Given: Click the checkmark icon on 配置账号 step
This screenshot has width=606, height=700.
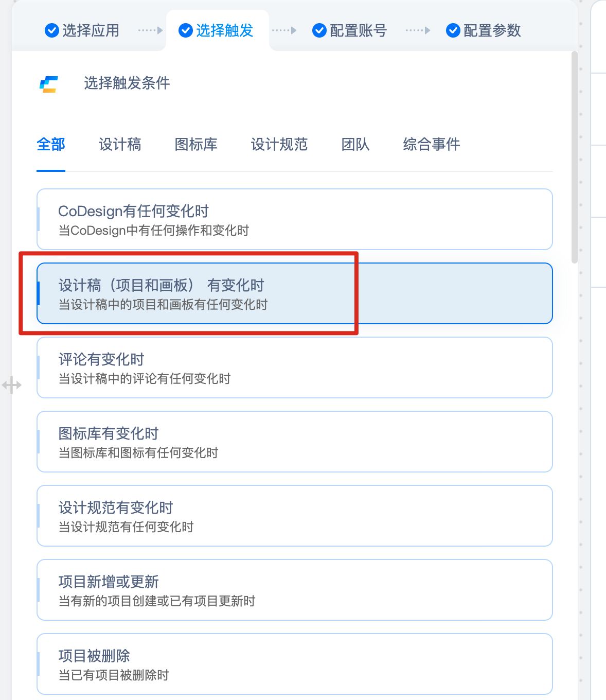Looking at the screenshot, I should (x=319, y=30).
